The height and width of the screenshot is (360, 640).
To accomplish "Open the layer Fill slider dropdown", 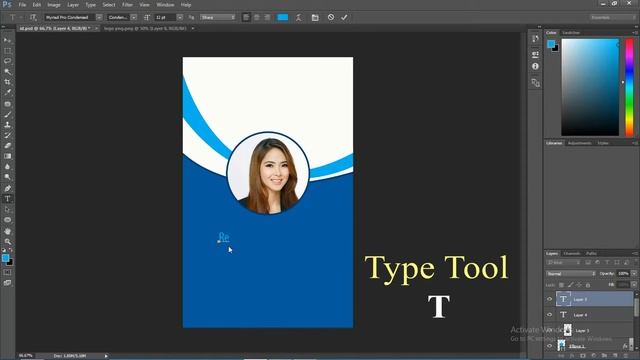I will click(x=634, y=284).
